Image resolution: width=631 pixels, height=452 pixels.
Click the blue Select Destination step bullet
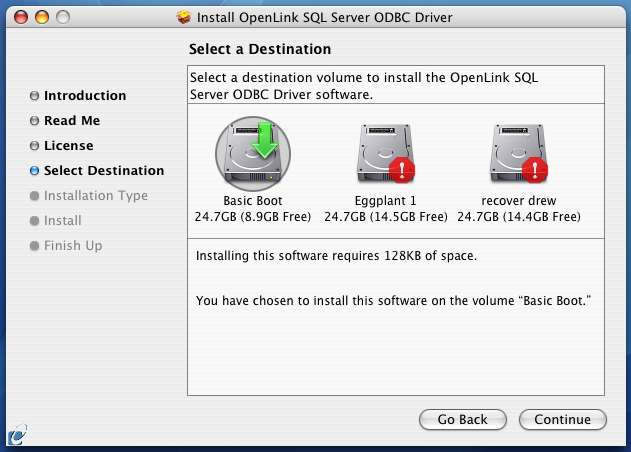[35, 171]
